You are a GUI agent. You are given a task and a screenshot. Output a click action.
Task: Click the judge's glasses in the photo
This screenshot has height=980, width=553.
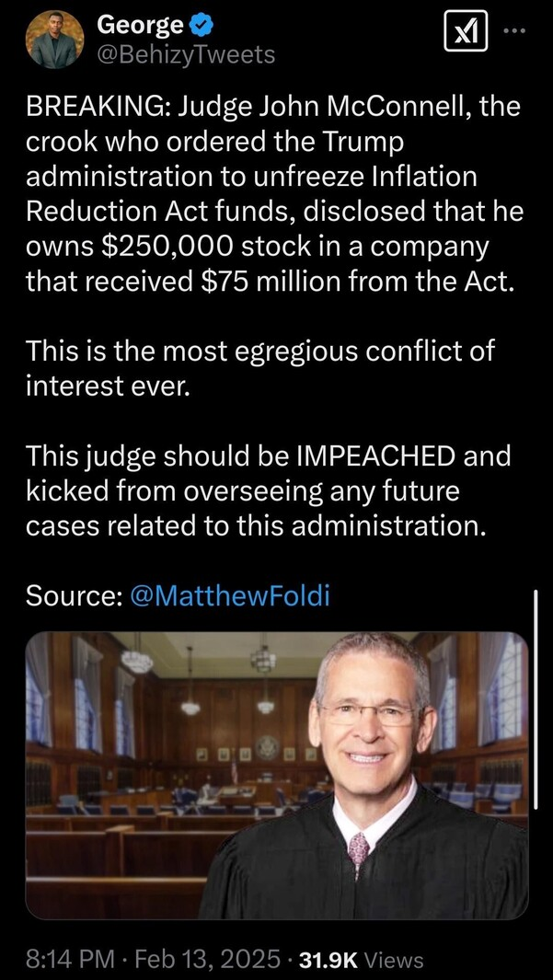click(x=369, y=713)
